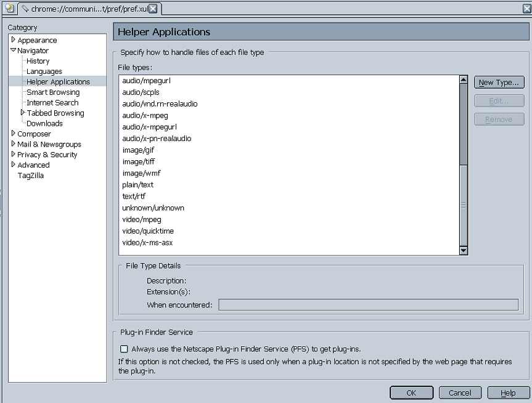Select the TagZilla category
Viewport: 532px width, 403px height.
(x=30, y=176)
